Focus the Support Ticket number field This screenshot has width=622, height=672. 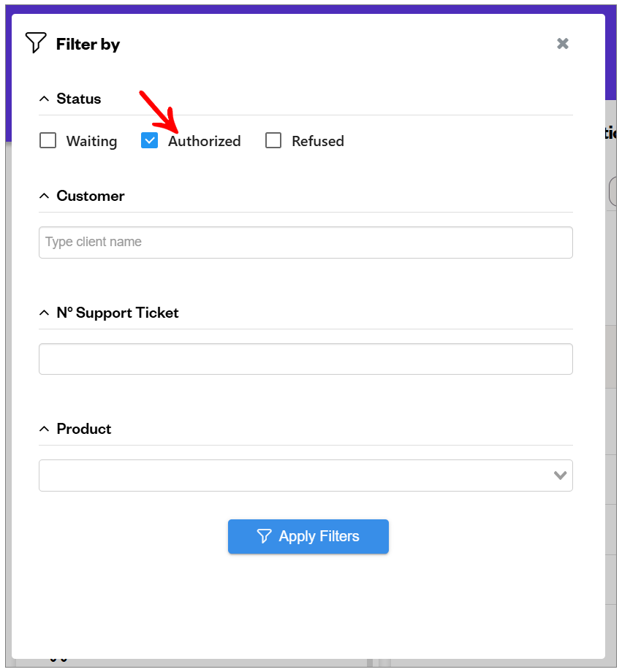coord(306,359)
